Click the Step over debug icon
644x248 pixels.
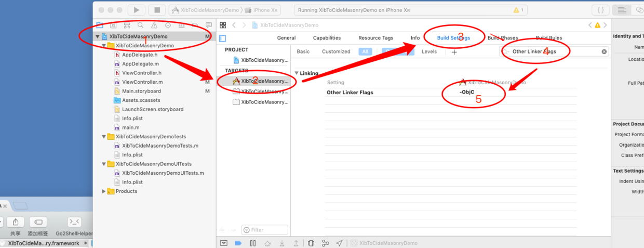(267, 243)
